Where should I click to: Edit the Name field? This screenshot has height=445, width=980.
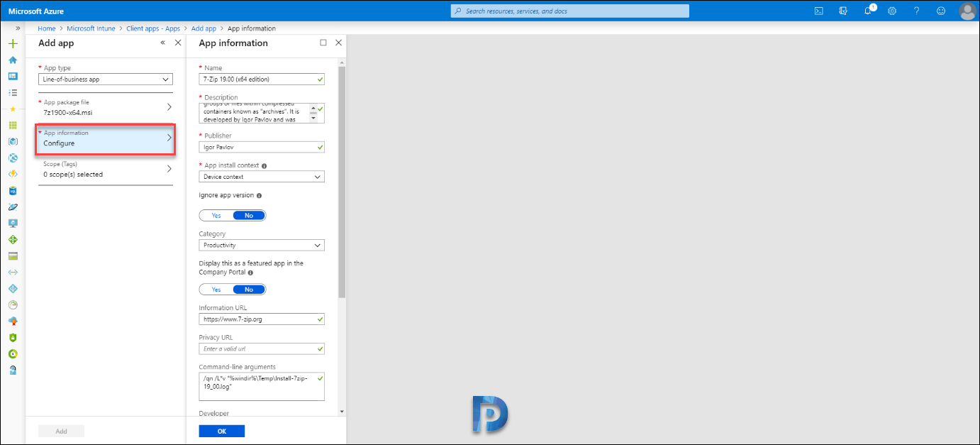(x=262, y=79)
